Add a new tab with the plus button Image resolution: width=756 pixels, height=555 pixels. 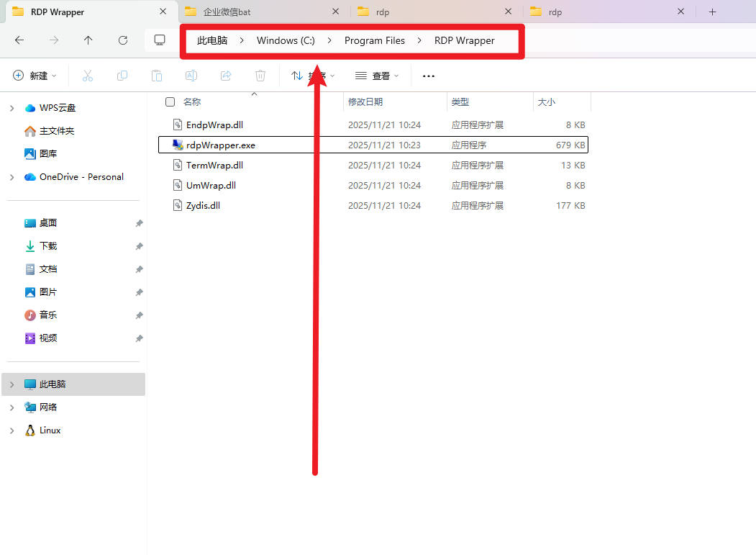(x=713, y=12)
